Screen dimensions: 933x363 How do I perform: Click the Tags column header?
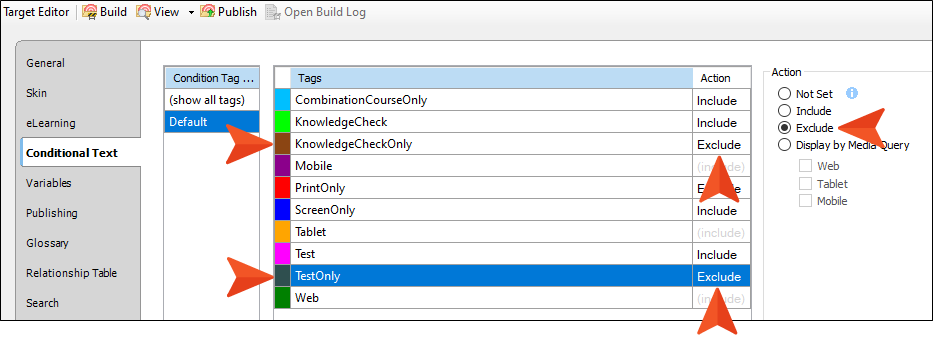(x=491, y=78)
